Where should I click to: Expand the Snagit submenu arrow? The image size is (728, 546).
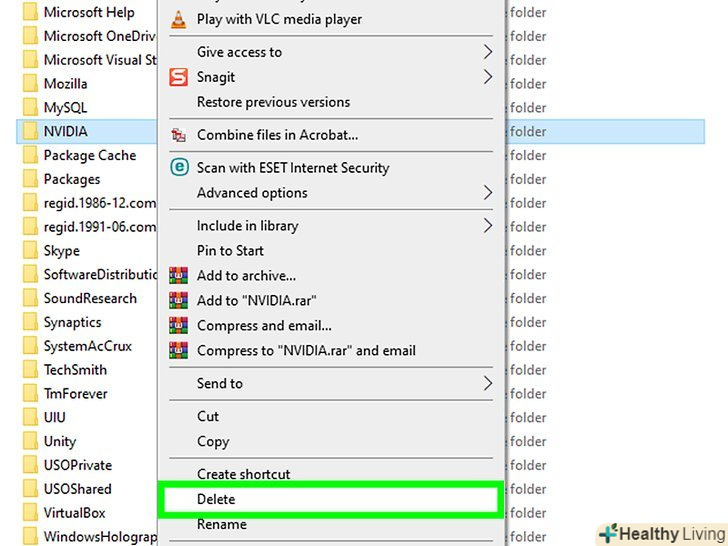(488, 77)
